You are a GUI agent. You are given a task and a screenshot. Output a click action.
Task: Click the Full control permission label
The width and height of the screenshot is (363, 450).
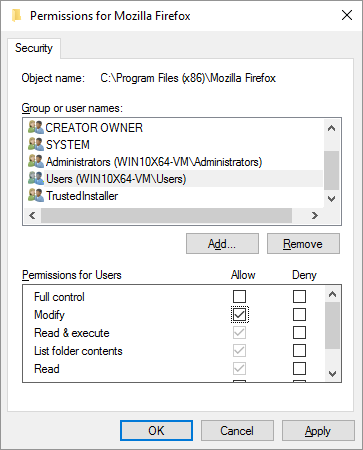tap(59, 297)
